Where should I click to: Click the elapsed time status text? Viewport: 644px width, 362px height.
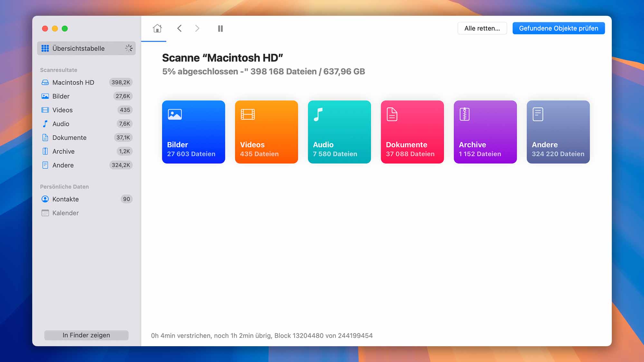(x=262, y=336)
